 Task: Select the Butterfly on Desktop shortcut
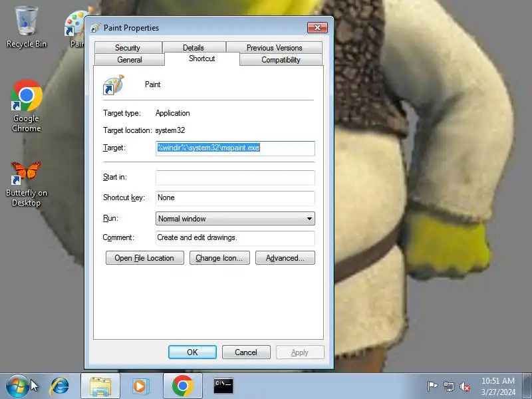click(x=26, y=184)
